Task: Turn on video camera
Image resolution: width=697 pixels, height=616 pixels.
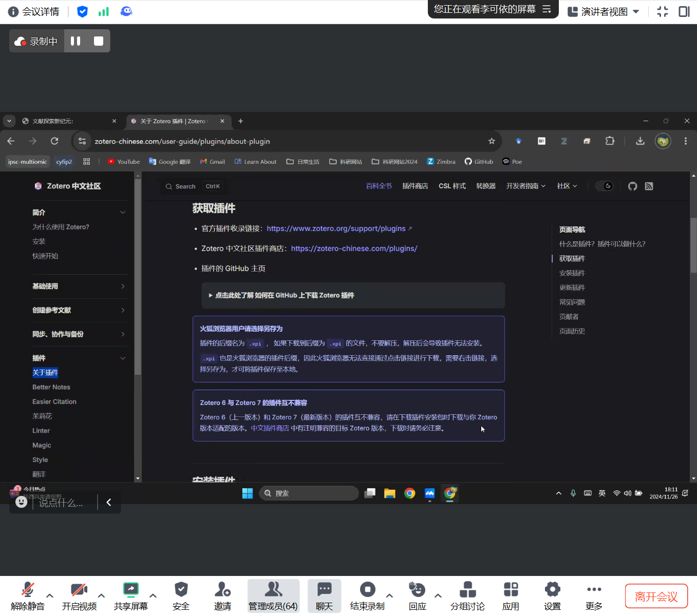Action: click(79, 596)
